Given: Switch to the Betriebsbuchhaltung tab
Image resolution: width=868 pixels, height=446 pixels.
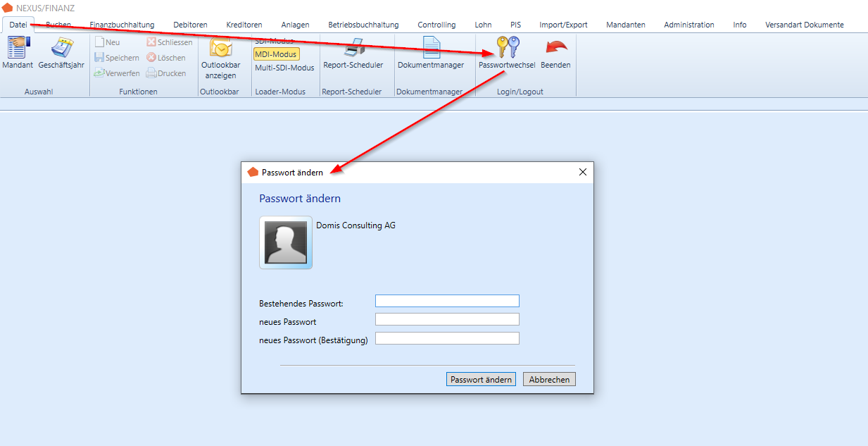Looking at the screenshot, I should pos(363,25).
